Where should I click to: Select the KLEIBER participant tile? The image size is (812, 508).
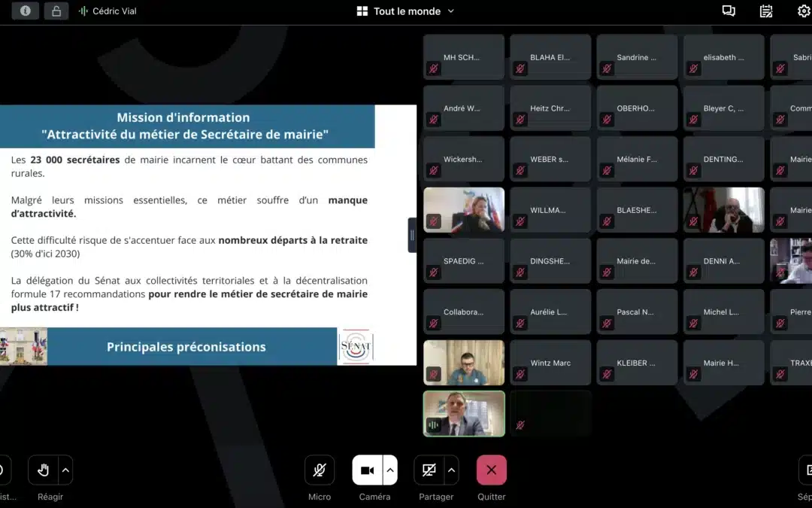click(x=637, y=363)
